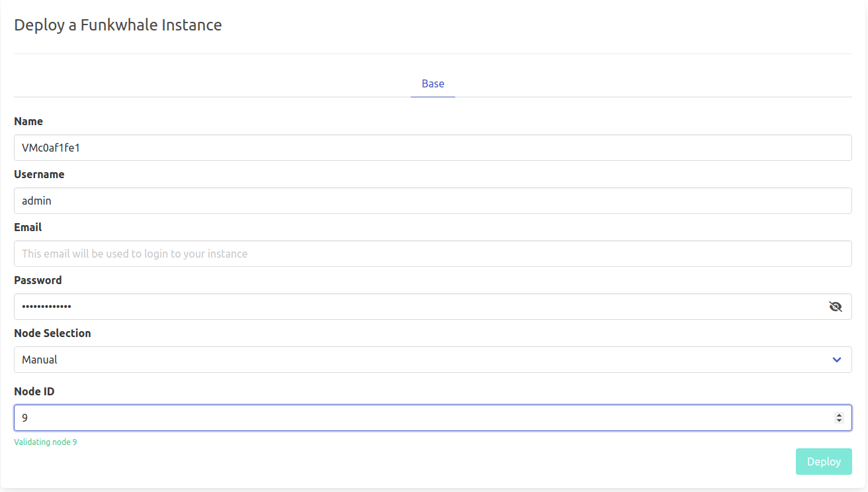
Task: Click the Name field label
Action: (x=28, y=122)
